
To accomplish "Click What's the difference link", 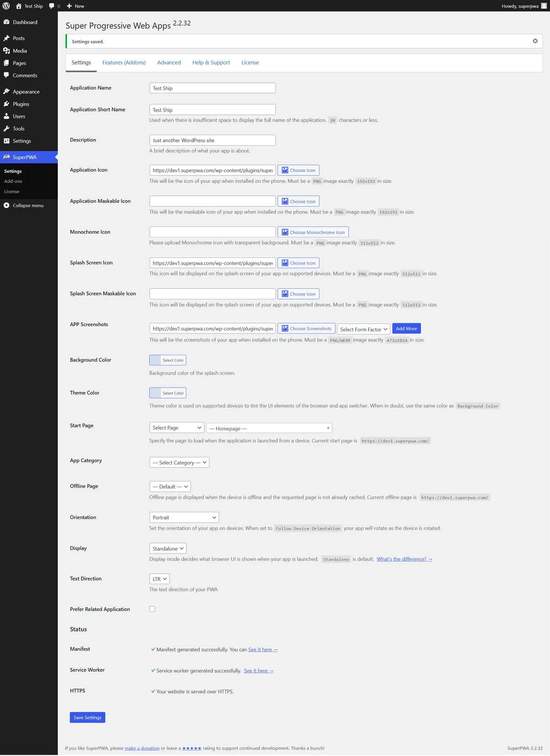I will (404, 559).
